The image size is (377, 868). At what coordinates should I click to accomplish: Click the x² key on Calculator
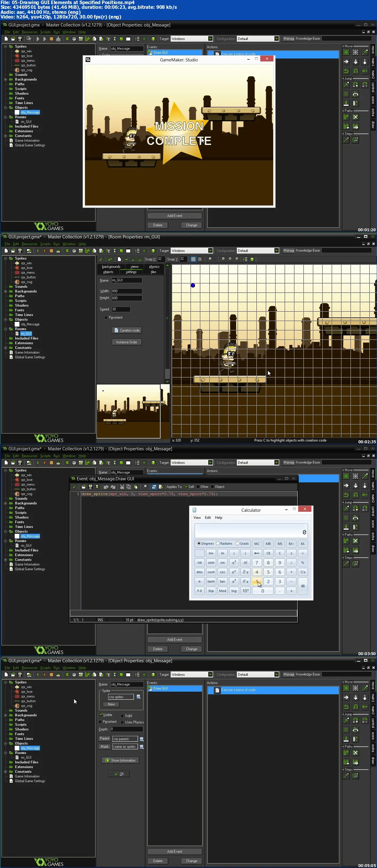pyautogui.click(x=234, y=562)
